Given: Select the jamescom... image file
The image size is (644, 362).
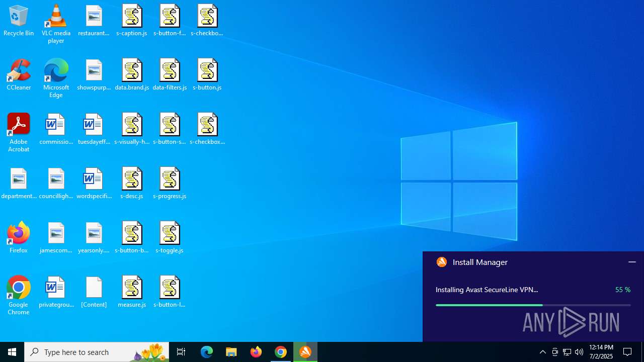Looking at the screenshot, I should (56, 238).
